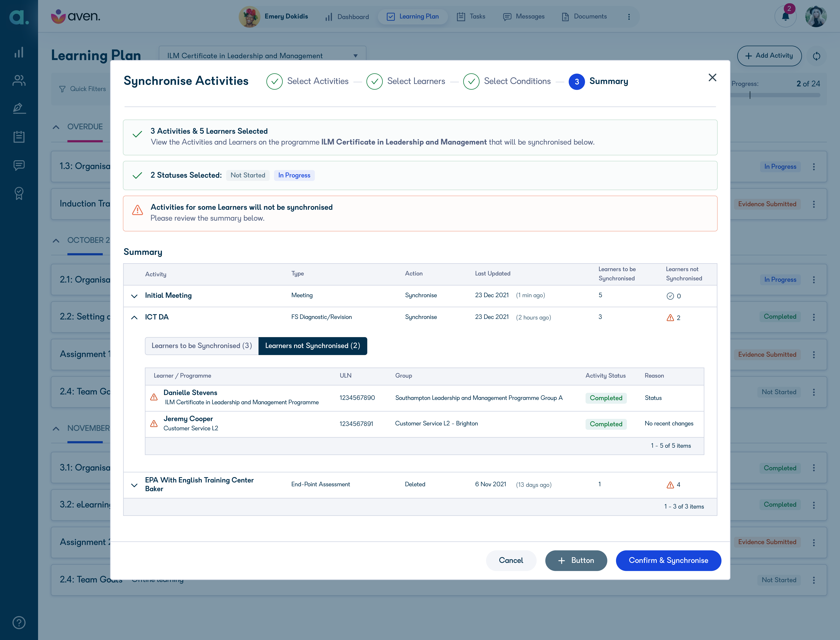840x640 pixels.
Task: Click warning icon beside Jeremy Cooper
Action: point(154,424)
